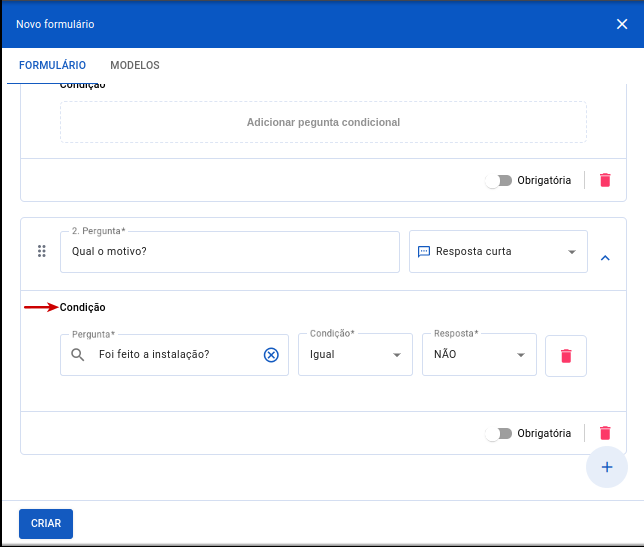The width and height of the screenshot is (644, 547).
Task: Clear the 'Foi feito a instalação?' selection
Action: [271, 355]
